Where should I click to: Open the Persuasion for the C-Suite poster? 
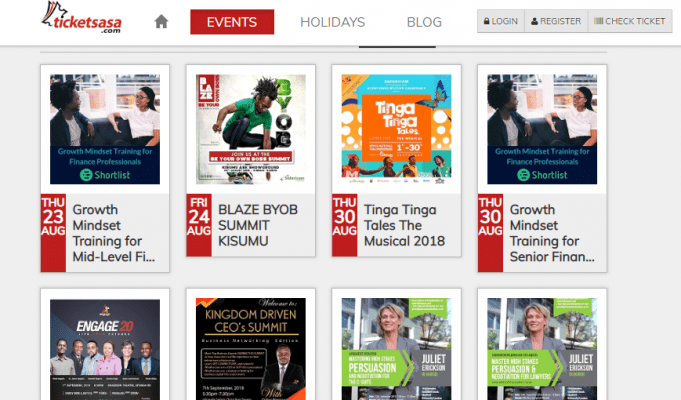pos(397,349)
